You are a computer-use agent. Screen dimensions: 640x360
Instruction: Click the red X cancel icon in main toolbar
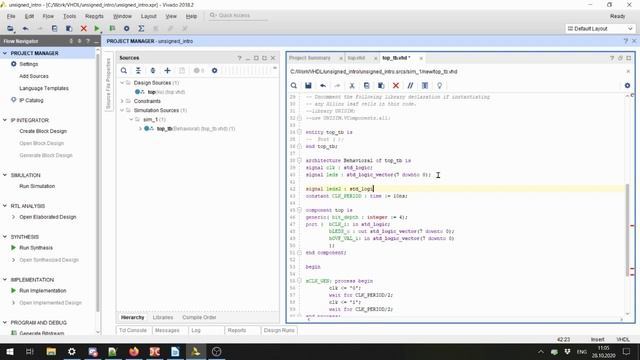84,29
